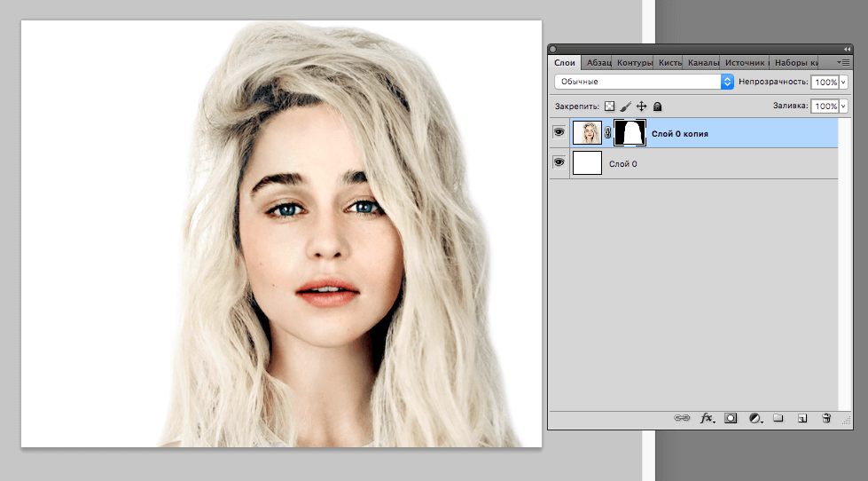Delete layer with the trash icon

(x=826, y=418)
